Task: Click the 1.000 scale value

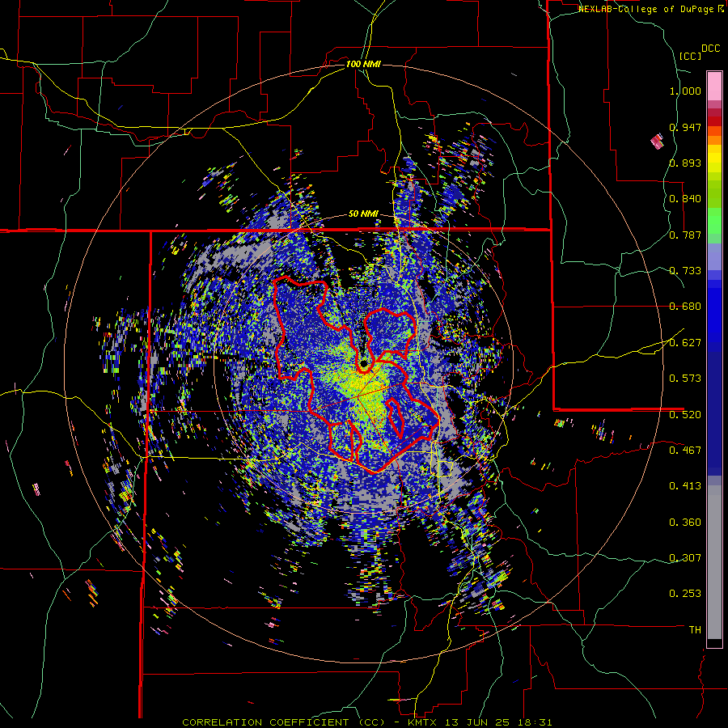Action: pos(685,91)
